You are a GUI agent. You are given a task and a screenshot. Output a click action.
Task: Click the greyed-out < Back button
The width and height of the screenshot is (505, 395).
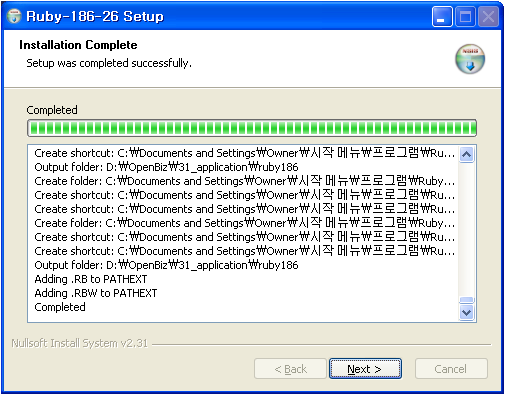point(290,369)
